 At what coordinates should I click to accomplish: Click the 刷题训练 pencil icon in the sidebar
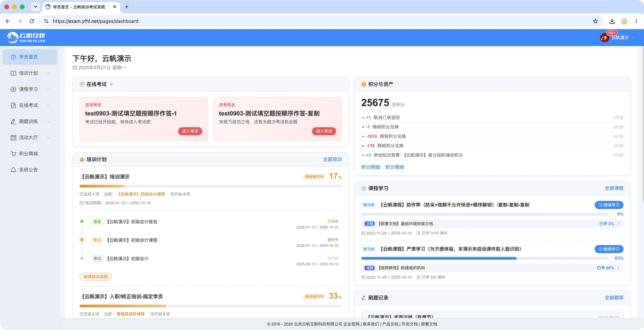coord(13,122)
